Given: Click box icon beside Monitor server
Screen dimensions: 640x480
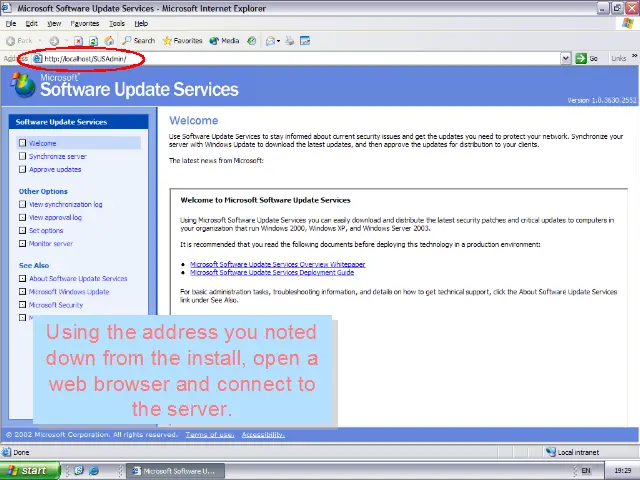Looking at the screenshot, I should (x=22, y=243).
